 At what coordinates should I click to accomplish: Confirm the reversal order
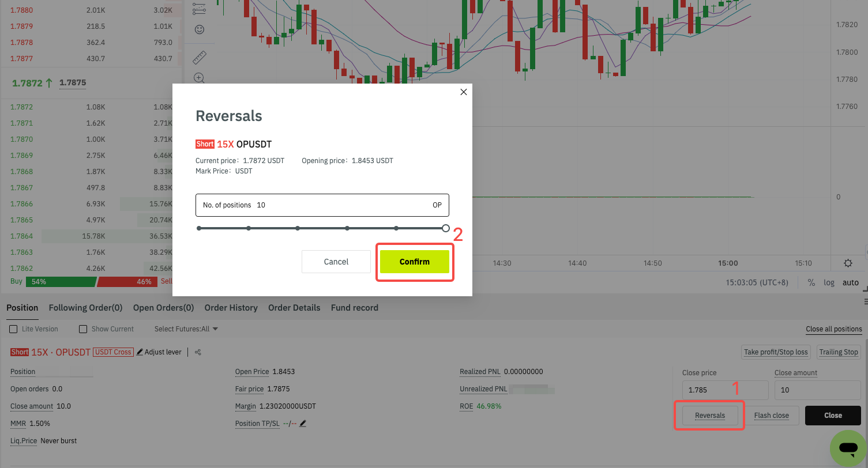click(x=415, y=262)
